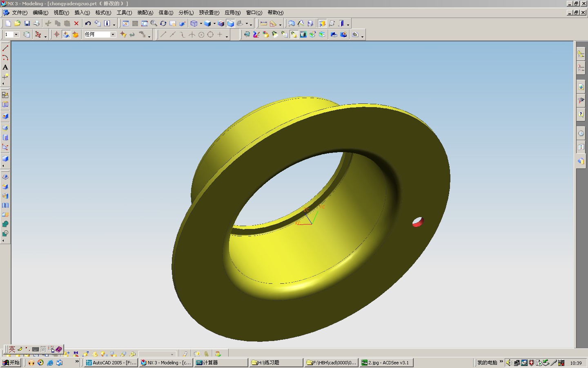Viewport: 588px width, 368px height.
Task: Open the empty bottom toolbar combo box
Action: point(157,354)
